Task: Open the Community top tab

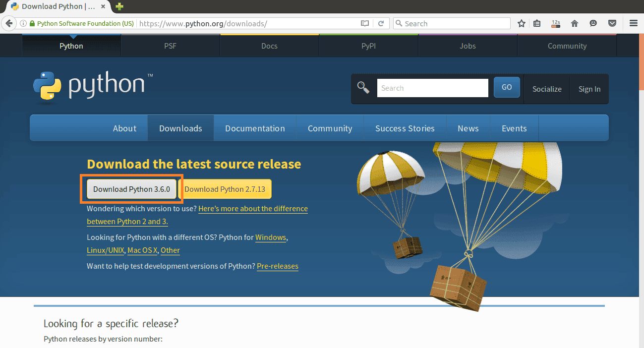Action: click(567, 46)
